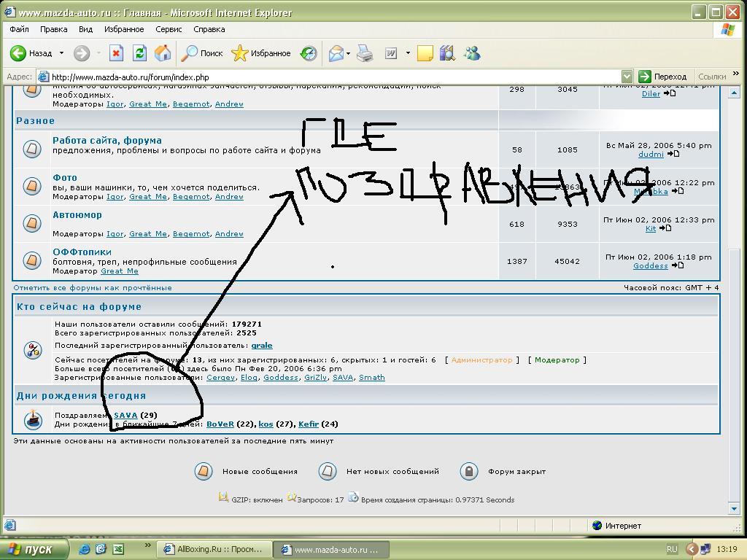
Task: Click the Переход go button
Action: pyautogui.click(x=662, y=77)
